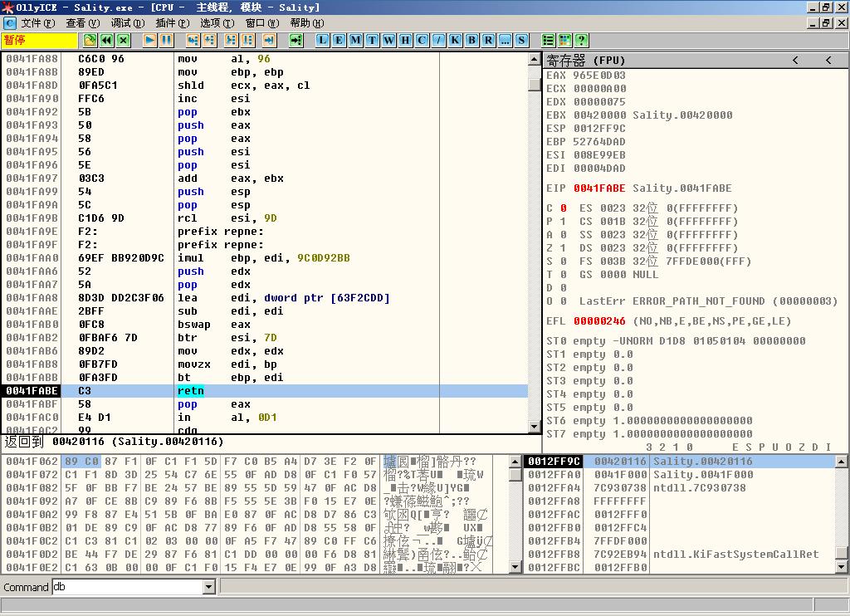Expand the Command box dropdown arrow

(x=208, y=587)
